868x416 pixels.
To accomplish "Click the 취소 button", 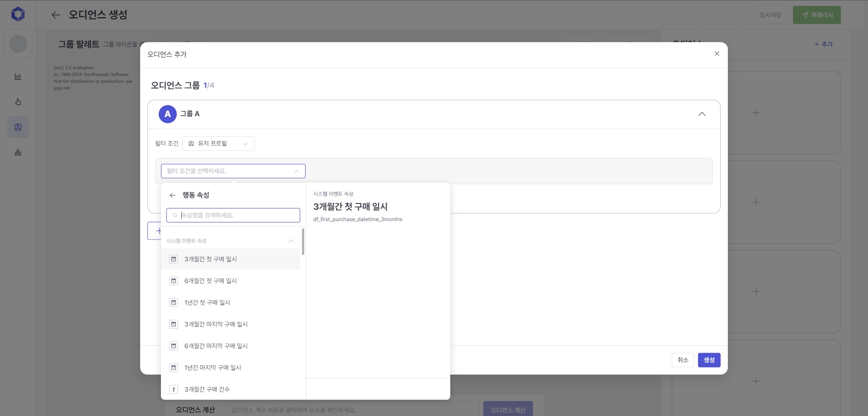I will click(683, 360).
